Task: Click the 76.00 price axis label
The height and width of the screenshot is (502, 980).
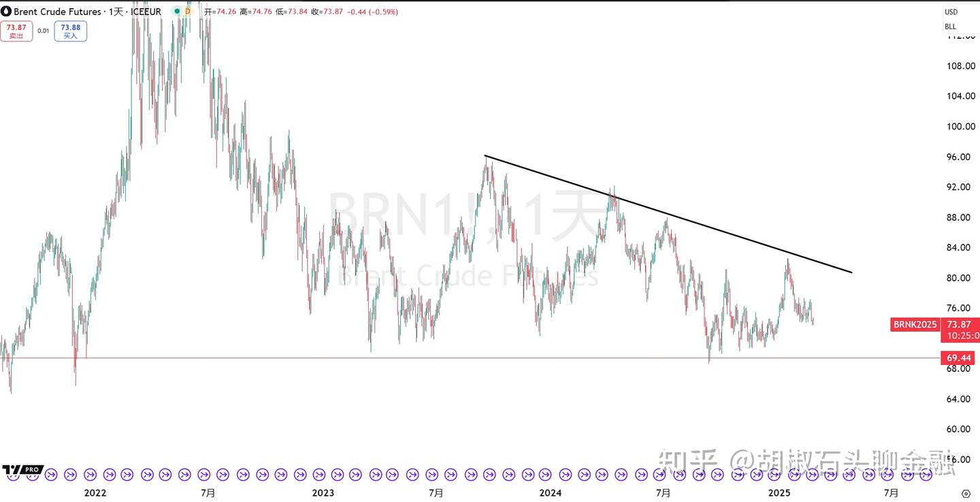Action: tap(958, 308)
